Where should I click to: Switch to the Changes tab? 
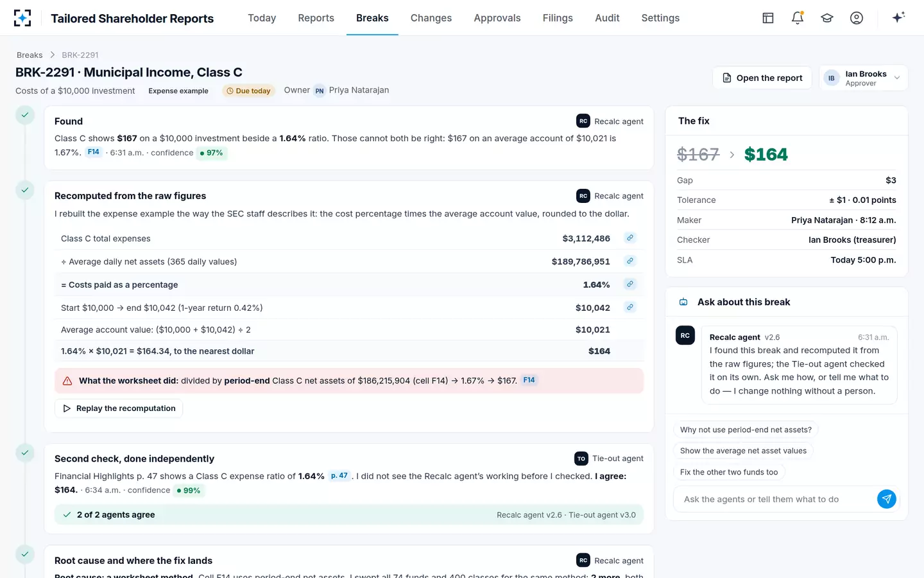point(431,18)
